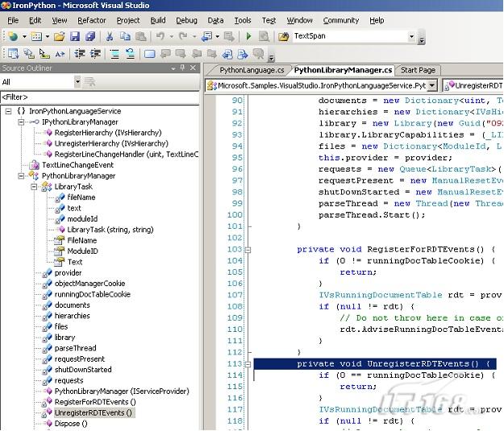Image resolution: width=504 pixels, height=431 pixels.
Task: Open the TextSpan find combo box dropdown
Action: coord(411,36)
